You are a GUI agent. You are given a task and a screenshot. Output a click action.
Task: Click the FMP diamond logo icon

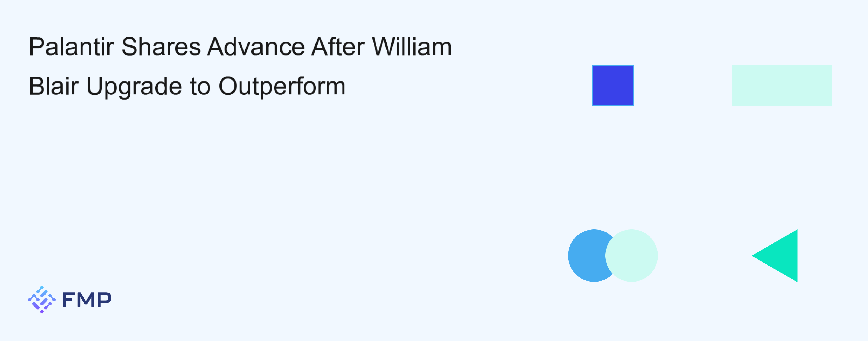click(x=42, y=299)
